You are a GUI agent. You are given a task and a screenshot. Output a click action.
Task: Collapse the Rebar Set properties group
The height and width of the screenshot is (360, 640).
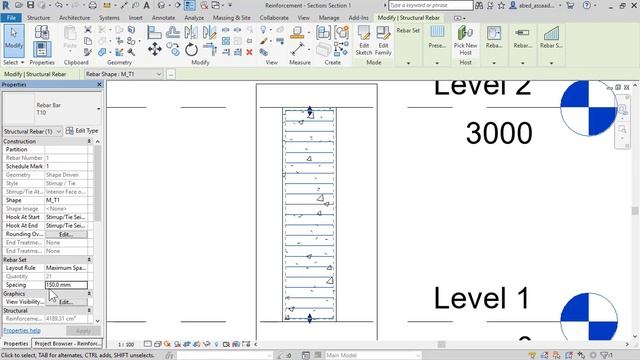[89, 260]
